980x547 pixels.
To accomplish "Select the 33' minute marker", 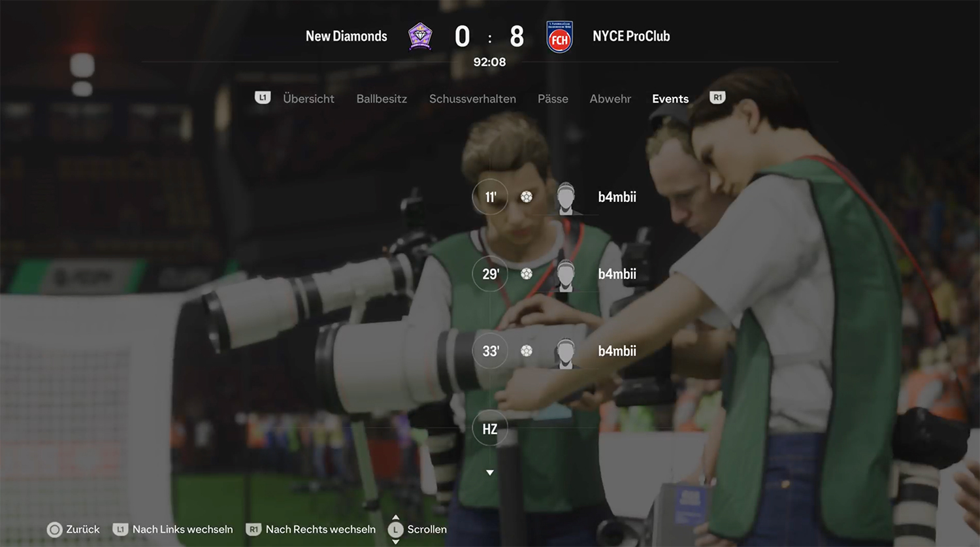I will pyautogui.click(x=490, y=351).
